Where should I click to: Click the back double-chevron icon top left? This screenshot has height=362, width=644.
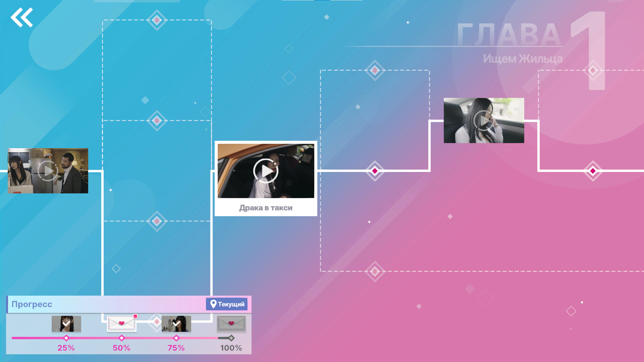tap(22, 17)
